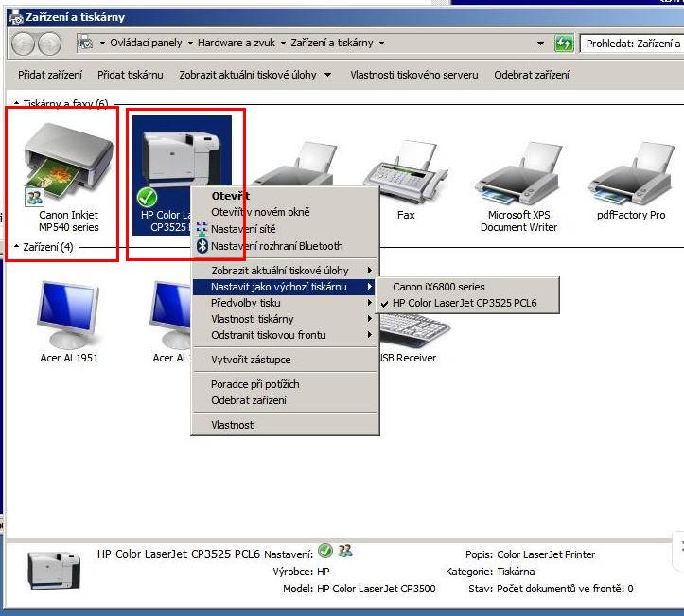The width and height of the screenshot is (684, 616).
Task: Collapse the Zařízení (4) section
Action: coord(16,246)
